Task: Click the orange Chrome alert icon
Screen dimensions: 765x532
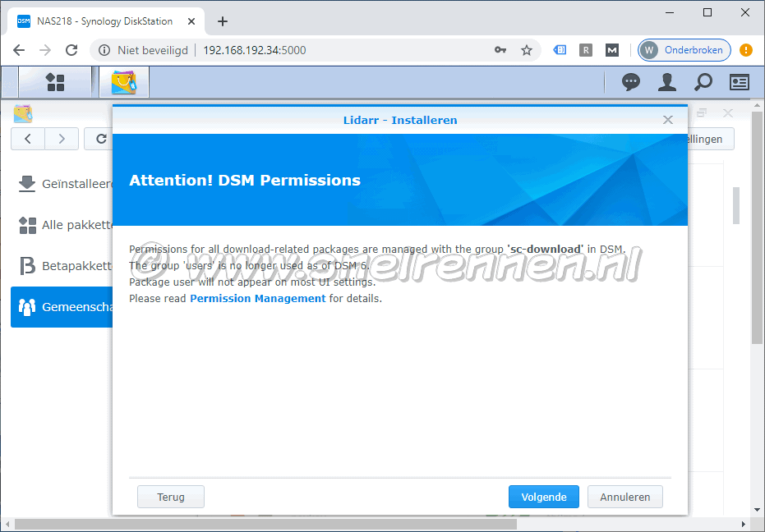Action: tap(746, 50)
